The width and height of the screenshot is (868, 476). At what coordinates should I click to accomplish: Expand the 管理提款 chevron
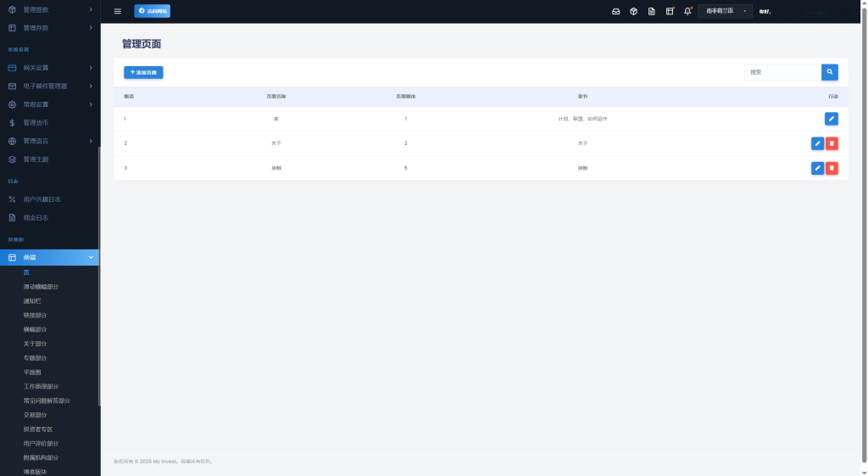[91, 9]
